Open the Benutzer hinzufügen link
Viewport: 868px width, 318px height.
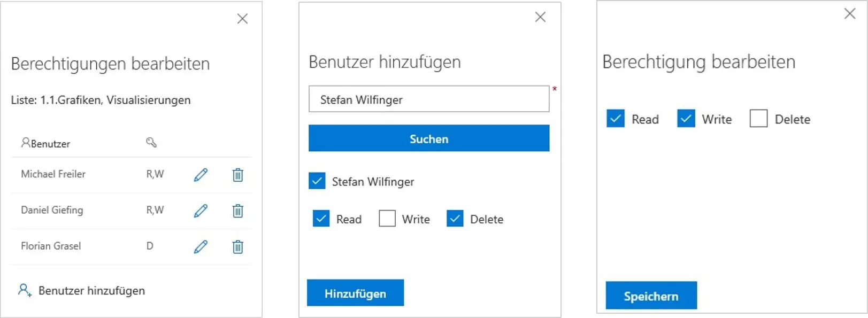91,291
